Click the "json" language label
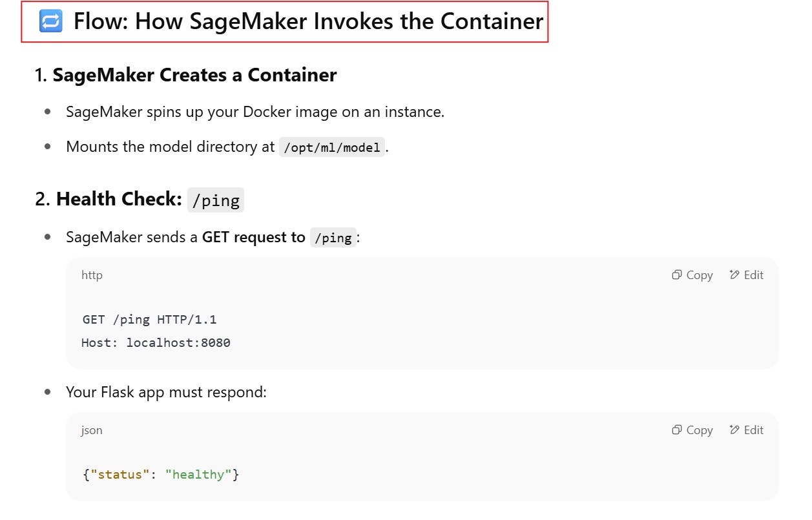This screenshot has height=520, width=812. coord(92,430)
